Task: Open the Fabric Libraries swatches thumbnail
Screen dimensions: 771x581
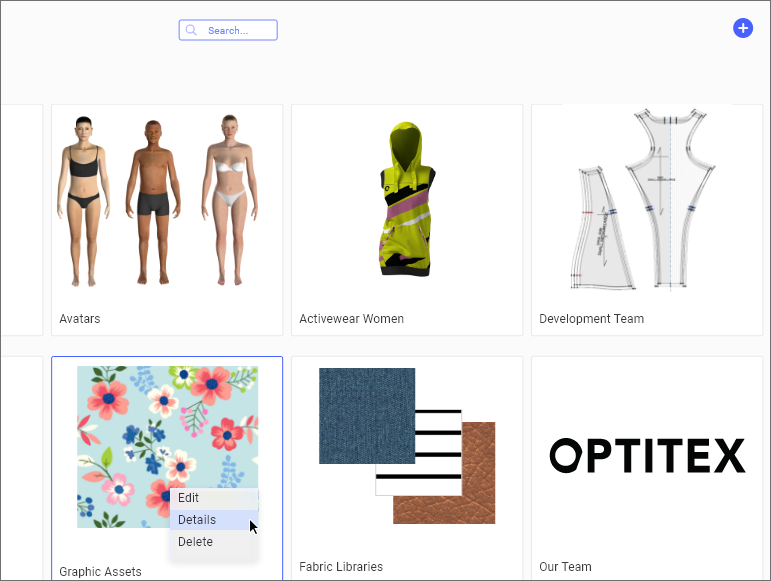Action: tap(407, 446)
